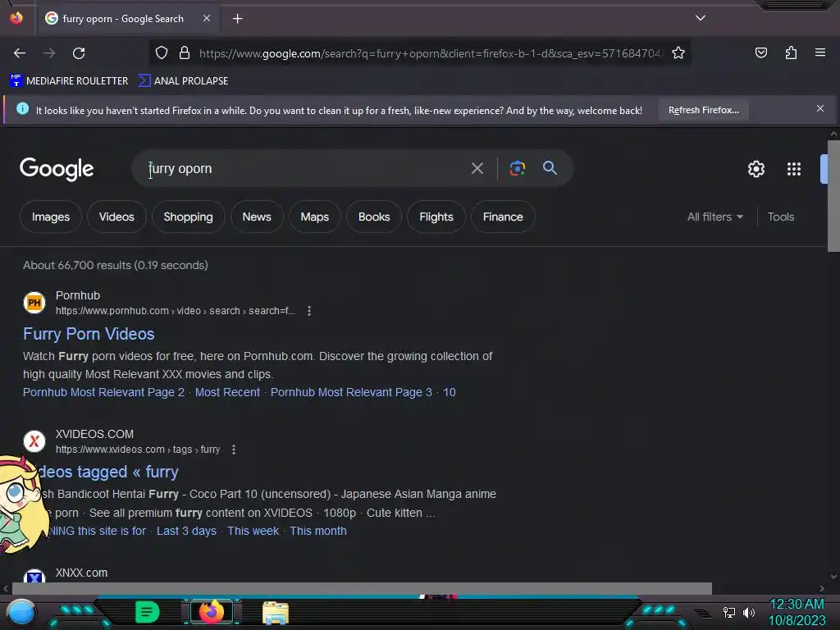Click the Google magnifier search button
Screen dimensions: 840x630
click(x=550, y=167)
